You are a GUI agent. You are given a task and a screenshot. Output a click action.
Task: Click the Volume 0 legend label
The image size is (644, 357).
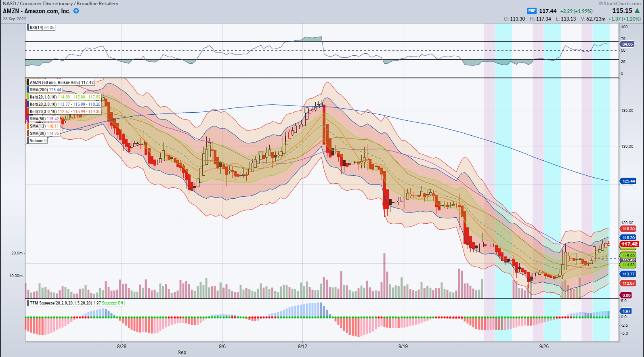pos(38,141)
